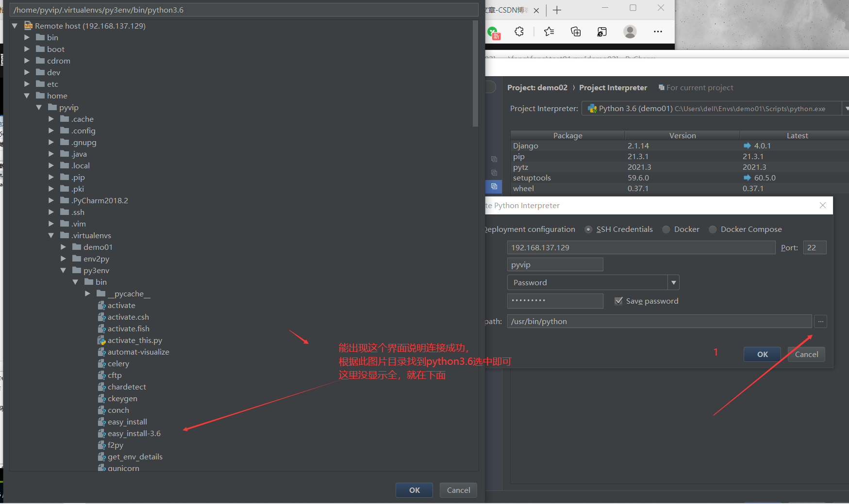Click the Python 3.6 interpreter icon
This screenshot has width=849, height=504.
click(x=593, y=108)
